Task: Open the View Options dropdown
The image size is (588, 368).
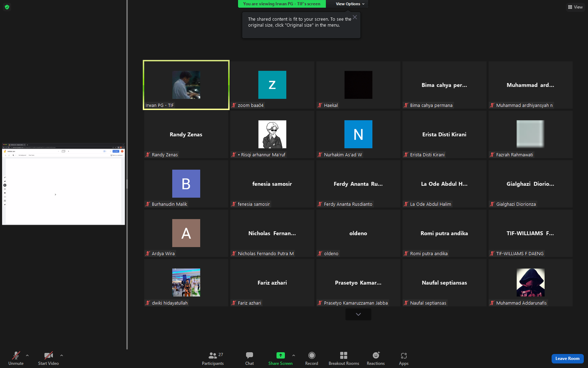Action: (x=350, y=4)
